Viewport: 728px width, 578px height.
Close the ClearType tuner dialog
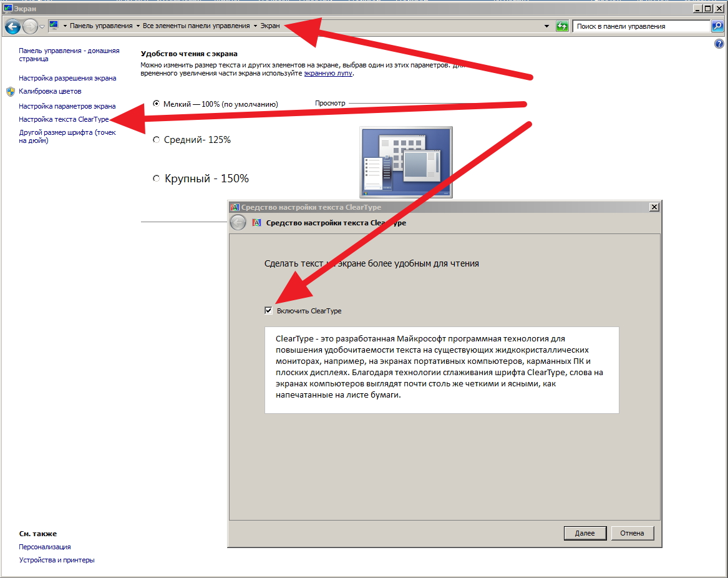(x=654, y=207)
